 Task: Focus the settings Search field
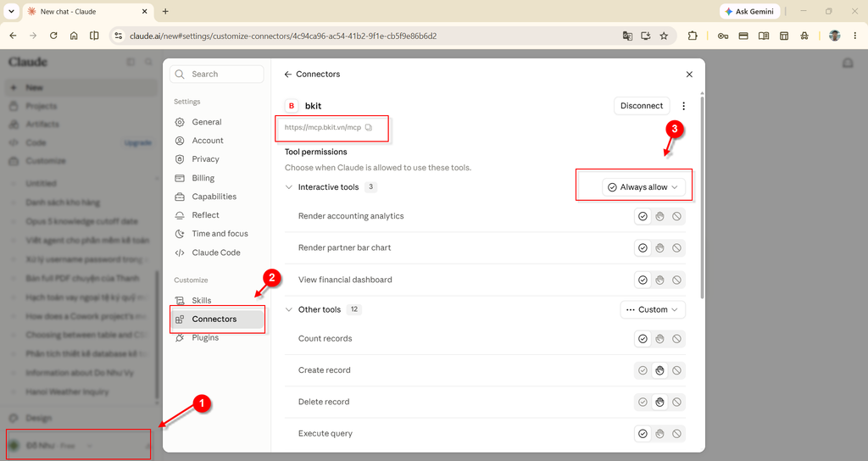216,75
